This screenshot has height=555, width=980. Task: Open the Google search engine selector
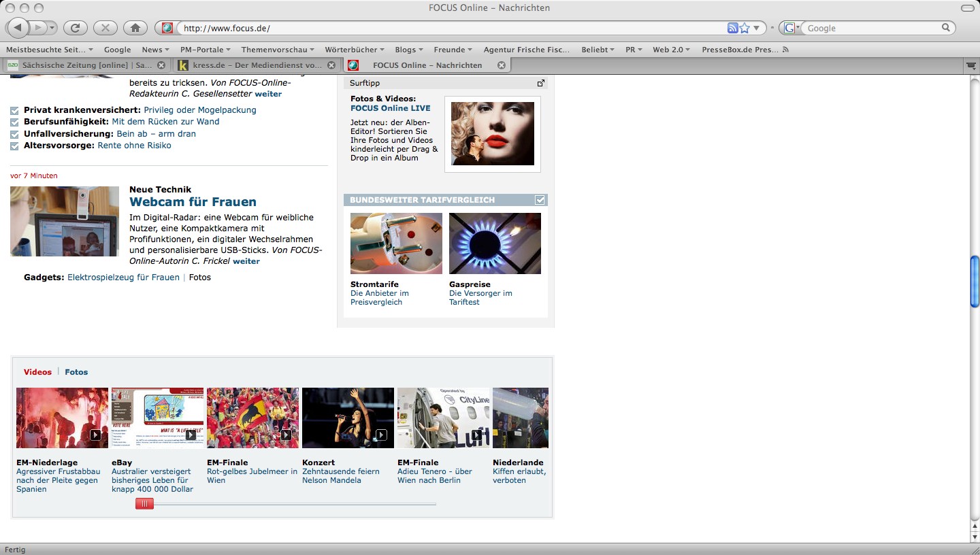click(790, 28)
